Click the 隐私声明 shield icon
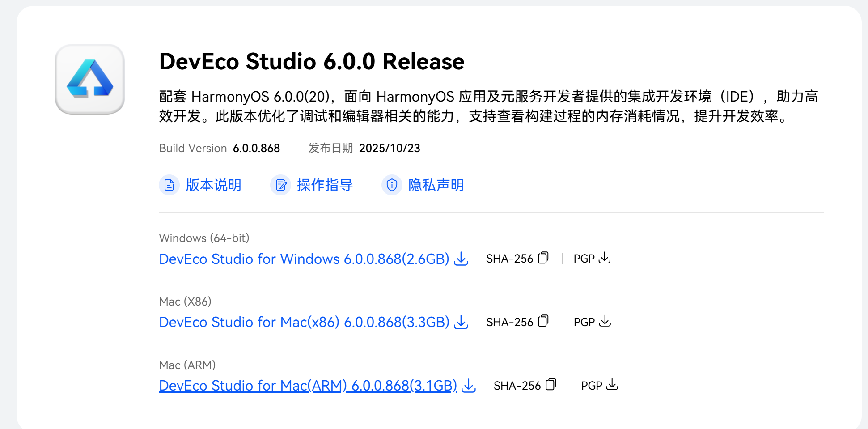 [x=392, y=185]
